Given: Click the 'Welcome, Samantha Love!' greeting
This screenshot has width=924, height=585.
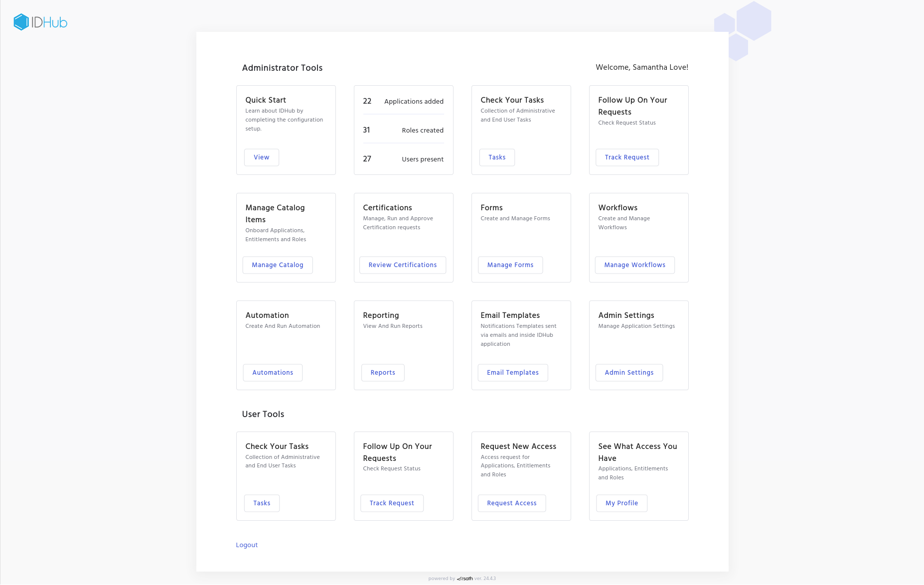Looking at the screenshot, I should 642,67.
